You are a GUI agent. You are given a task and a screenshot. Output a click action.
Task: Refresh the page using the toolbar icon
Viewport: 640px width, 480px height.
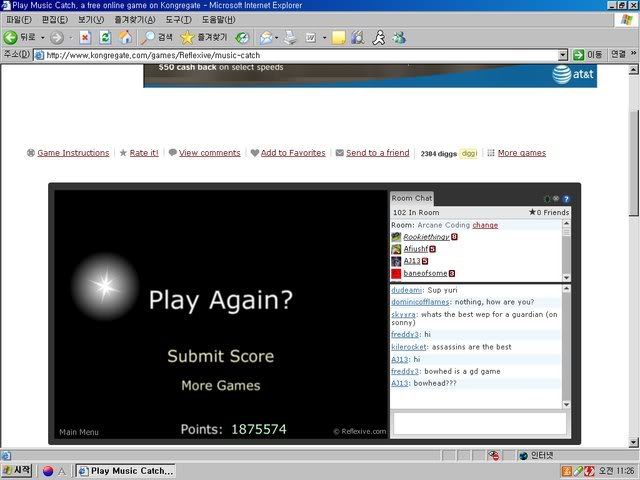click(105, 37)
